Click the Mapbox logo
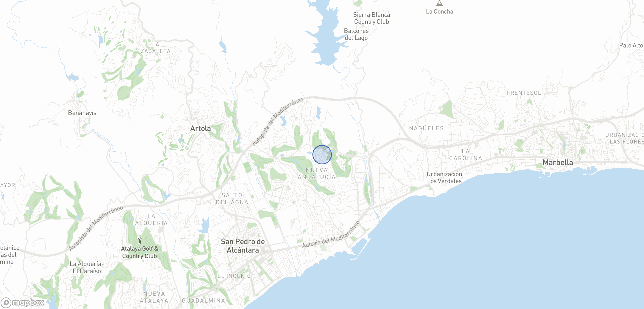Screen dimensions: 644x309 (x=23, y=303)
